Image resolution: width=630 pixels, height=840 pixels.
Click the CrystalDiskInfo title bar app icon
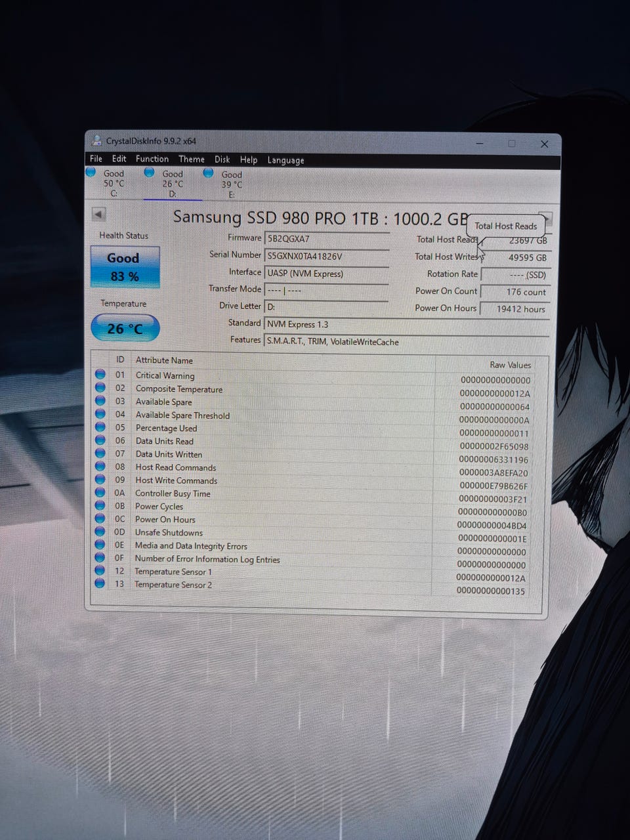pyautogui.click(x=97, y=140)
